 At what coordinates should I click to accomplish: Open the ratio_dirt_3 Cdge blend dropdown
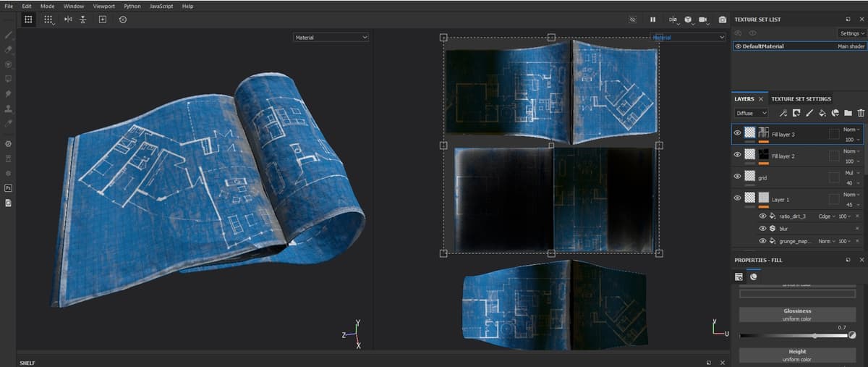(x=826, y=216)
